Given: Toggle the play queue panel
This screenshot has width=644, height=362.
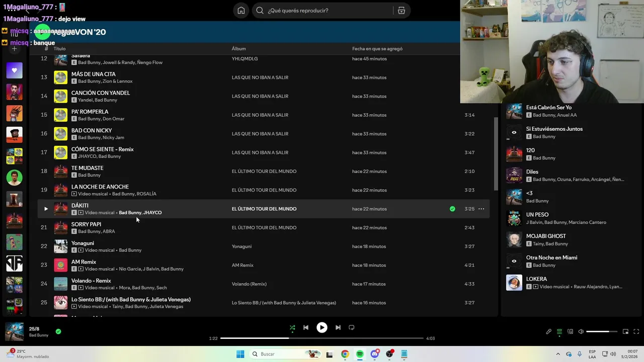Looking at the screenshot, I should [559, 332].
